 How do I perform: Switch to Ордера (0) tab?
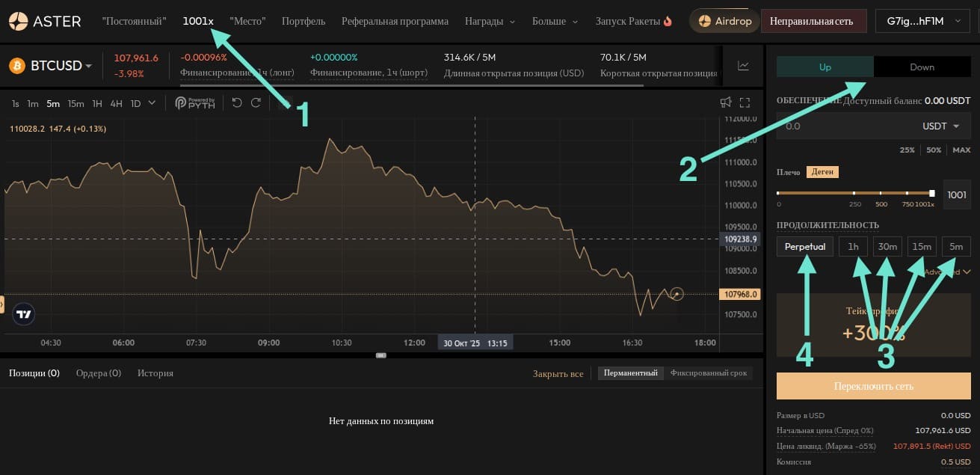coord(99,373)
